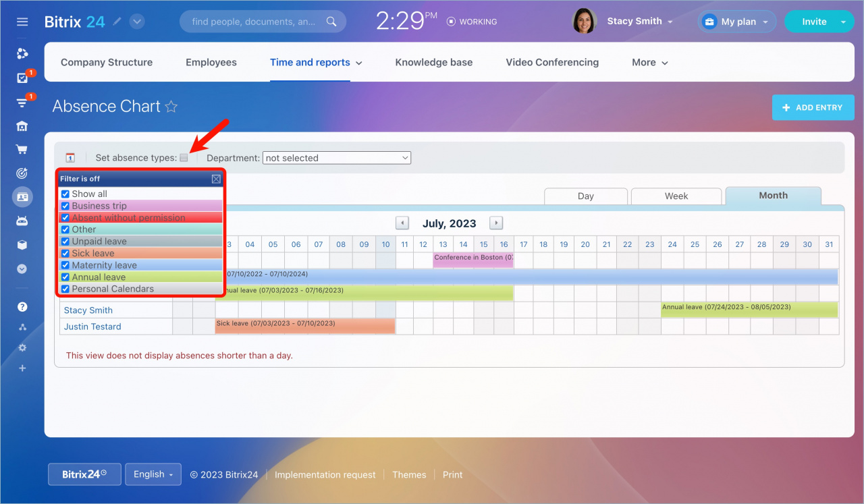Click the ADD ENTRY button
This screenshot has width=864, height=504.
click(813, 107)
